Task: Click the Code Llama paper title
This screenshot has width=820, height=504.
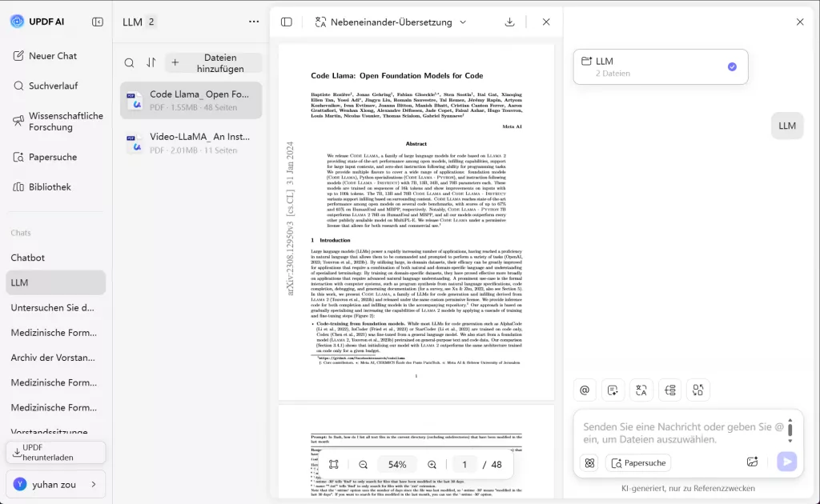Action: 397,76
